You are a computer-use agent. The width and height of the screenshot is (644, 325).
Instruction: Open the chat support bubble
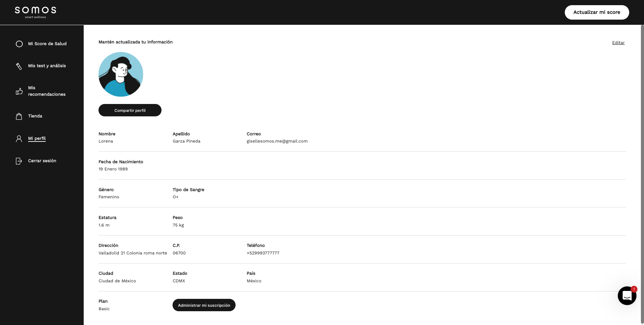627,296
